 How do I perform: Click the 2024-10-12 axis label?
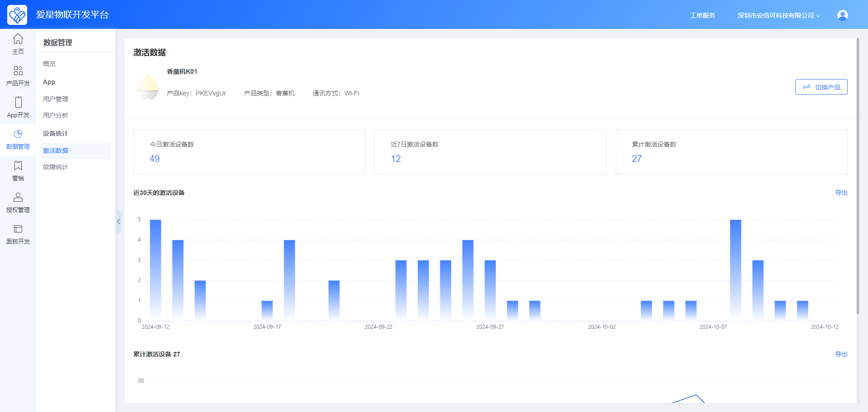(x=825, y=327)
